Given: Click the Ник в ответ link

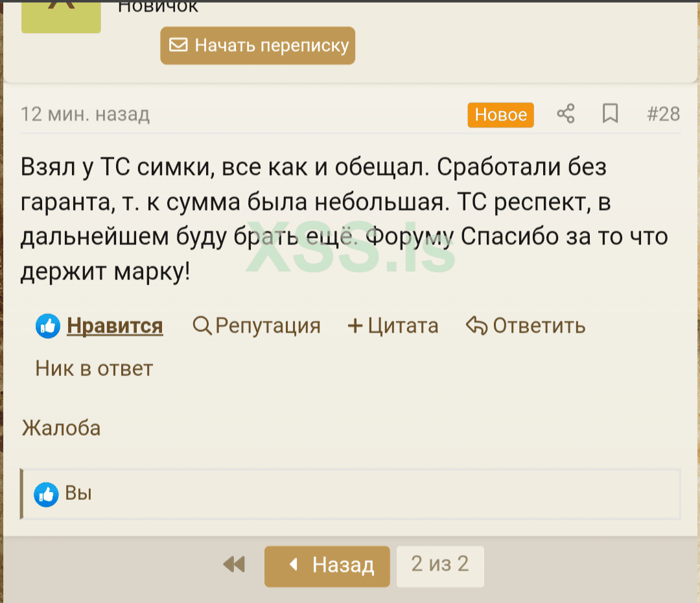Looking at the screenshot, I should (94, 368).
